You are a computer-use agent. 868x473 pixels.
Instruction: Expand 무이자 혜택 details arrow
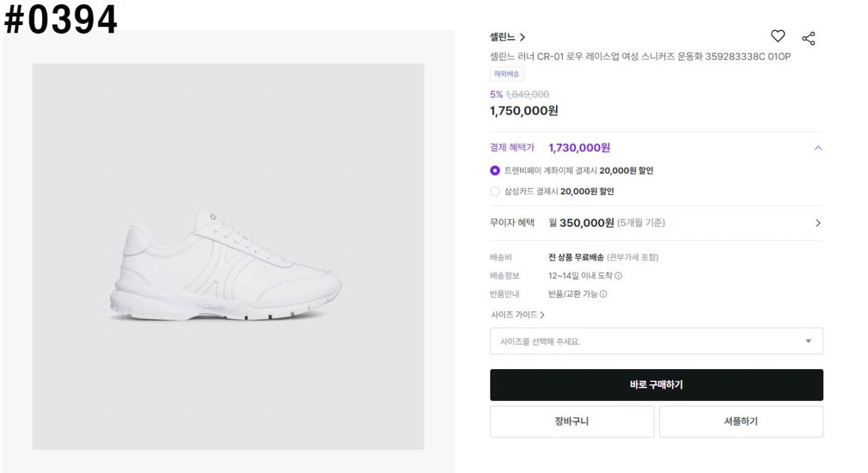[818, 223]
